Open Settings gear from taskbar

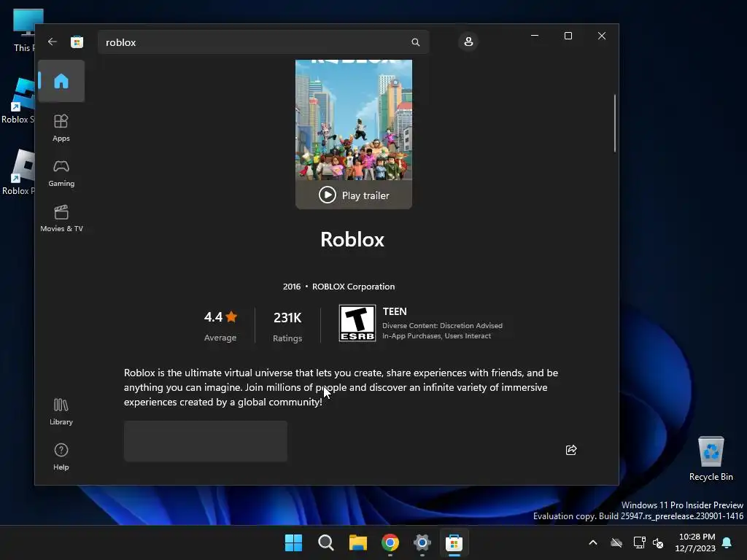pyautogui.click(x=422, y=542)
